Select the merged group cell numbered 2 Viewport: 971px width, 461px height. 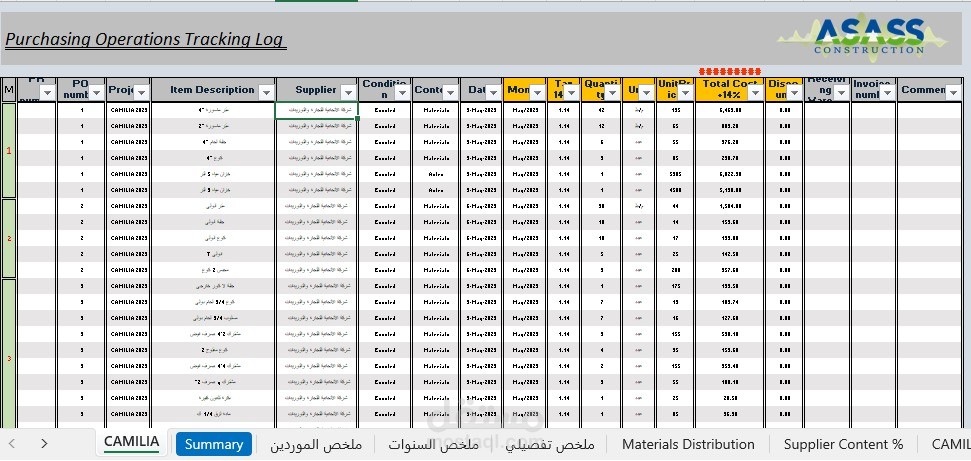coord(9,238)
